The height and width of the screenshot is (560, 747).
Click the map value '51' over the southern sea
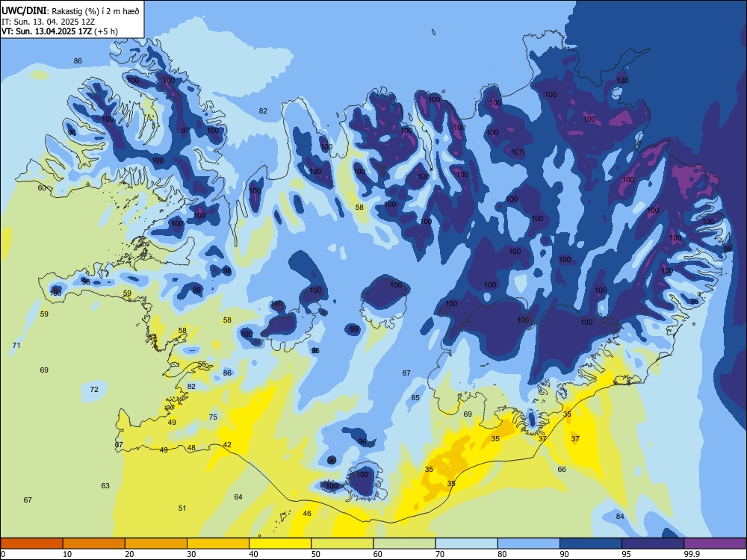(182, 508)
